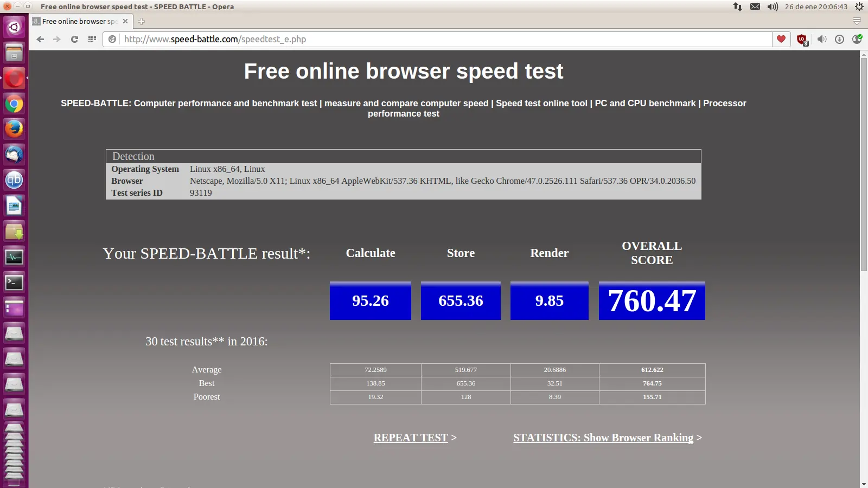The image size is (868, 488).
Task: Click poorest overall value 155.71
Action: (652, 397)
